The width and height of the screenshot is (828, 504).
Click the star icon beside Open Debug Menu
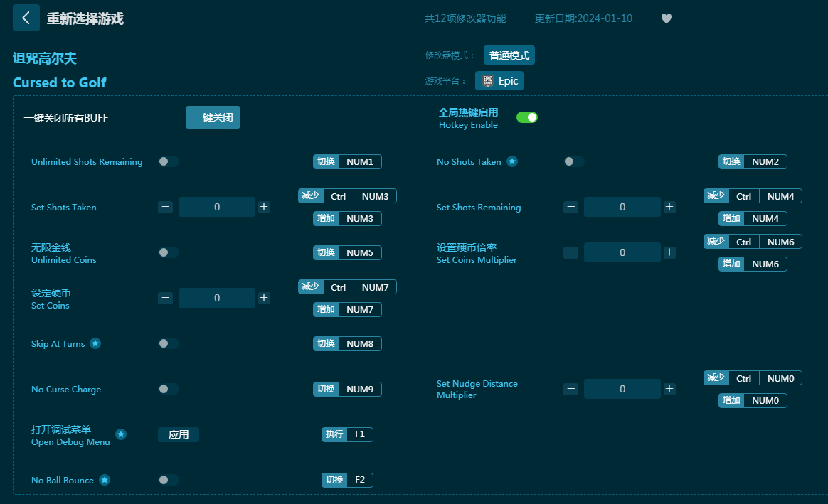[x=121, y=434]
